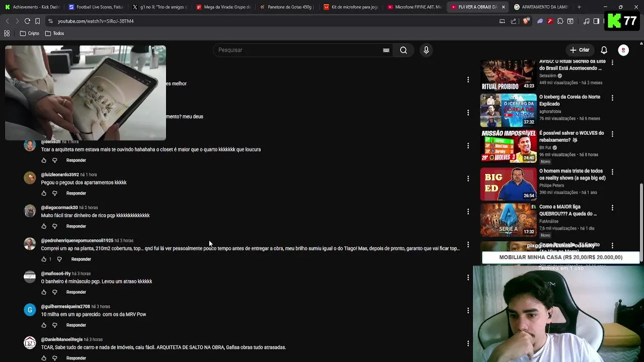Image resolution: width=644 pixels, height=362 pixels.
Task: Open three-dot menu for @diegocormack30's comment
Action: tap(468, 212)
